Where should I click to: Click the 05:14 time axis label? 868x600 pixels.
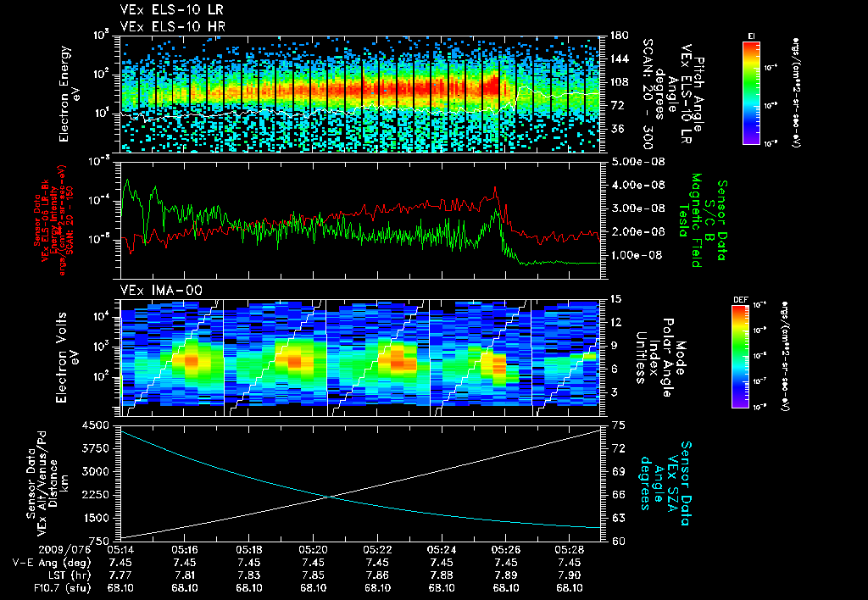pos(120,550)
